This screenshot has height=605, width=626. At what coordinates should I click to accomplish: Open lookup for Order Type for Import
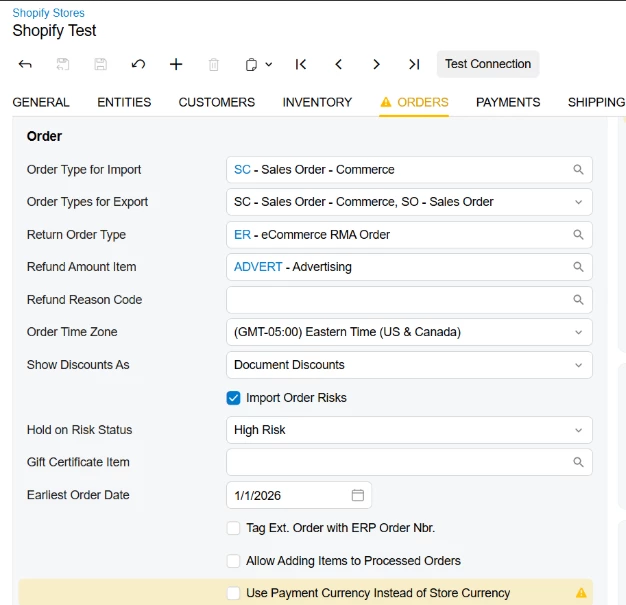coord(578,170)
